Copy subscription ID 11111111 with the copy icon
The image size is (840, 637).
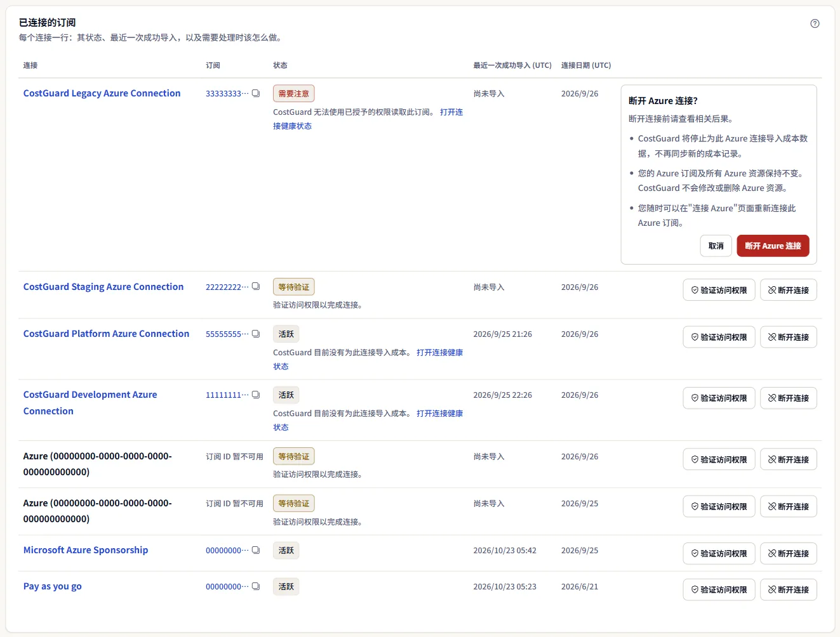[x=256, y=395]
